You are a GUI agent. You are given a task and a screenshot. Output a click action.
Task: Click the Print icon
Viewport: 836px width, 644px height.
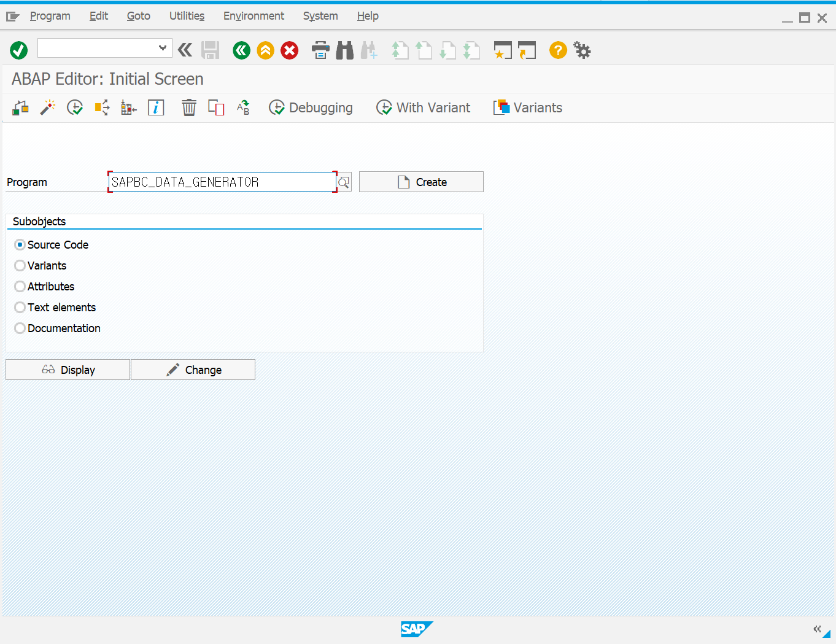(x=320, y=50)
